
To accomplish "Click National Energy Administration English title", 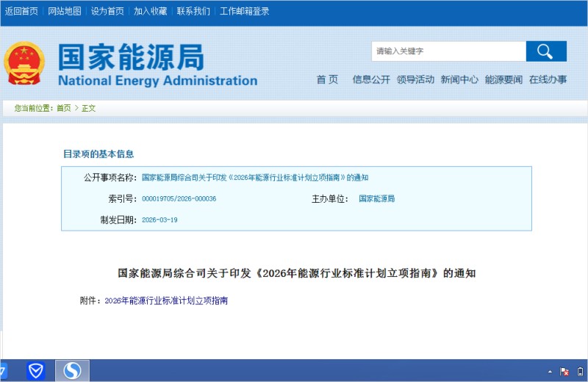I will tap(158, 81).
